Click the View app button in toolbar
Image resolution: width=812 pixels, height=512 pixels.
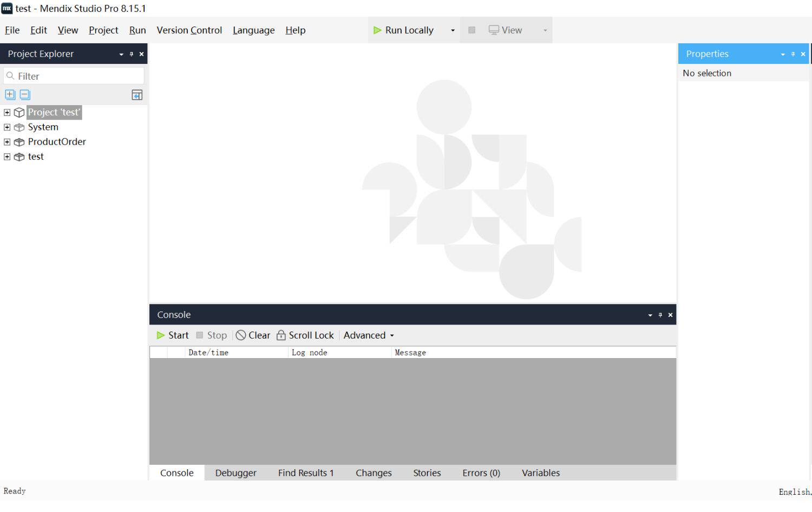505,30
